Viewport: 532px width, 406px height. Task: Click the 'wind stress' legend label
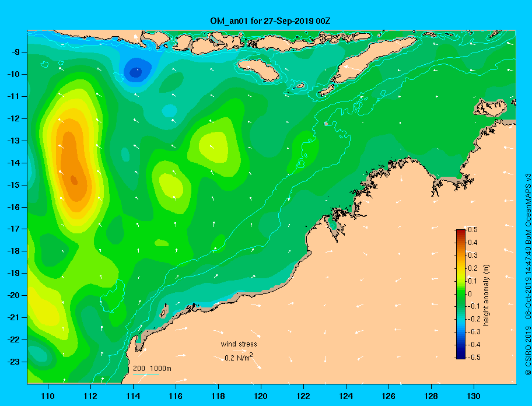tap(239, 344)
